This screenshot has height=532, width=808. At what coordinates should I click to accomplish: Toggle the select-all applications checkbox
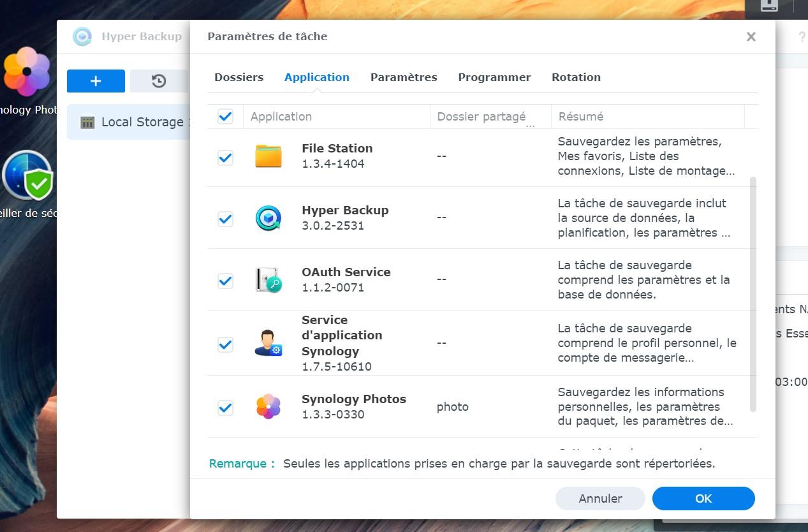(225, 116)
